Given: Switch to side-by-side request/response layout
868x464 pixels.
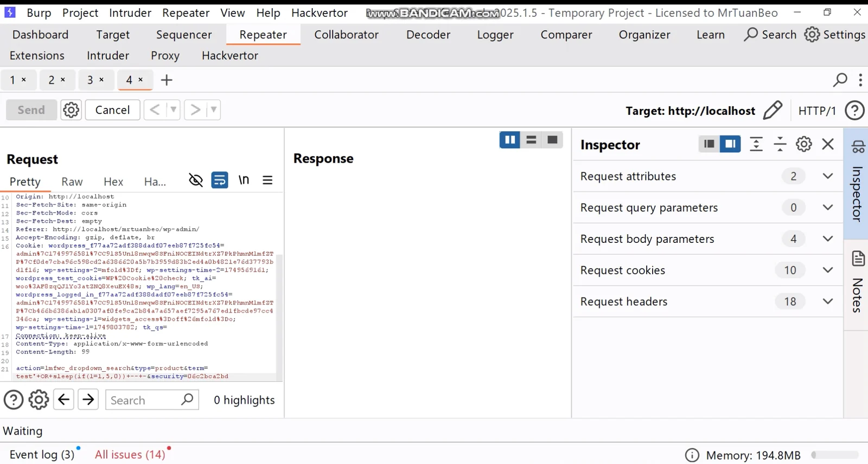Looking at the screenshot, I should pos(510,140).
